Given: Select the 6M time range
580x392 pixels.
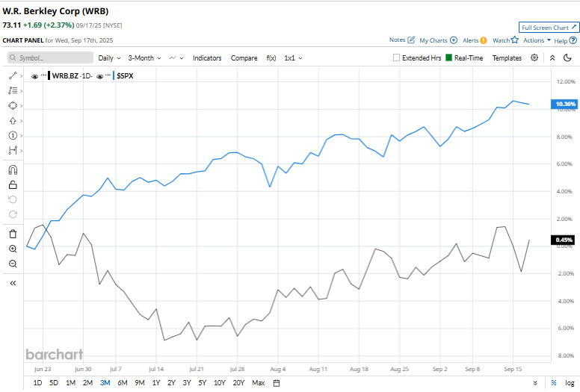Looking at the screenshot, I should pos(123,383).
